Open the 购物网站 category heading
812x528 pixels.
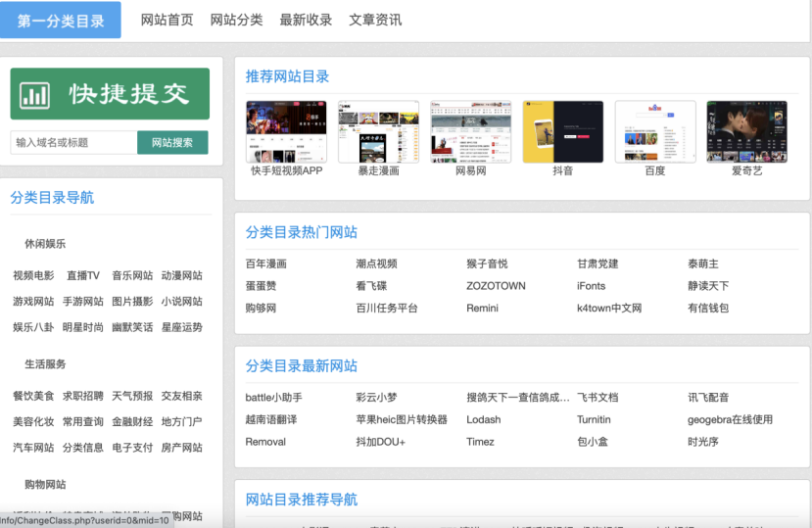tap(45, 485)
